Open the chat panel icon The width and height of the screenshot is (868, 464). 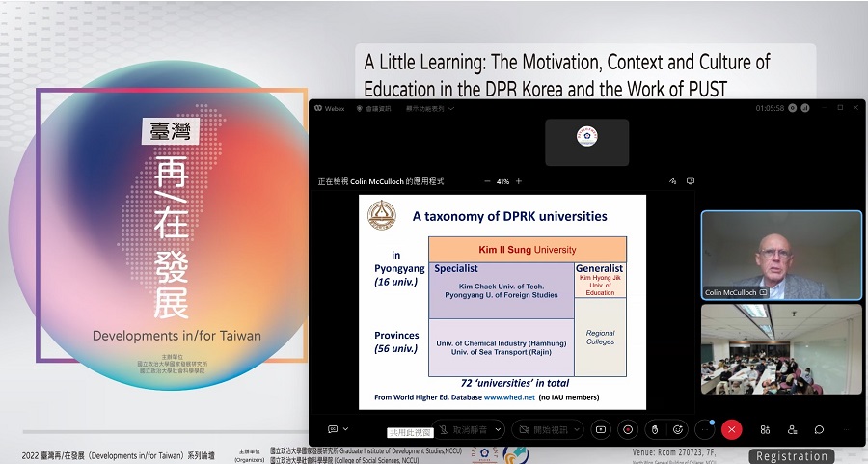click(x=819, y=429)
